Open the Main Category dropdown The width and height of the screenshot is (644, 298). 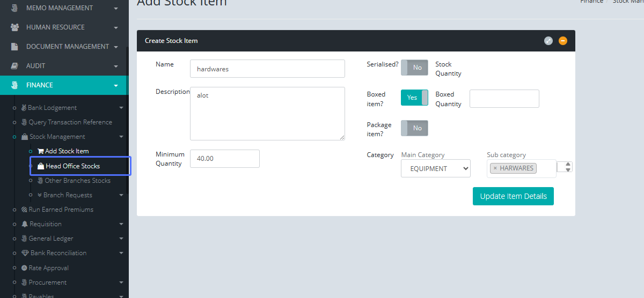click(435, 168)
